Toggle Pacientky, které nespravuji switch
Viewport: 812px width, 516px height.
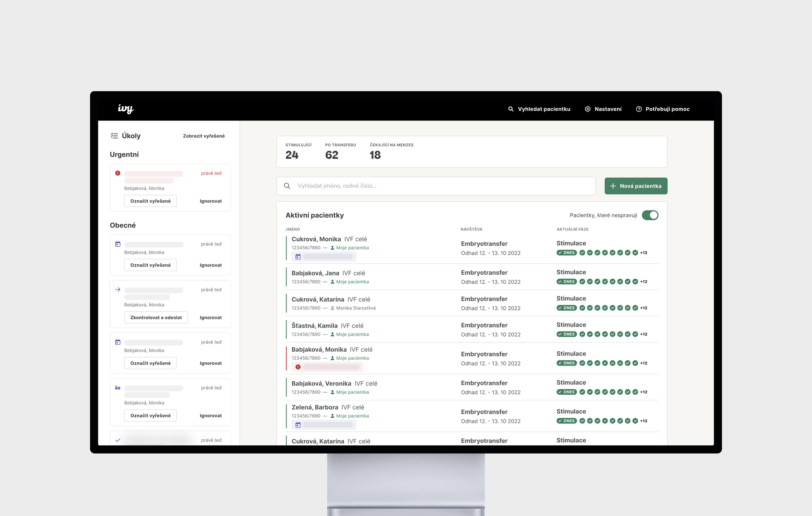click(650, 215)
